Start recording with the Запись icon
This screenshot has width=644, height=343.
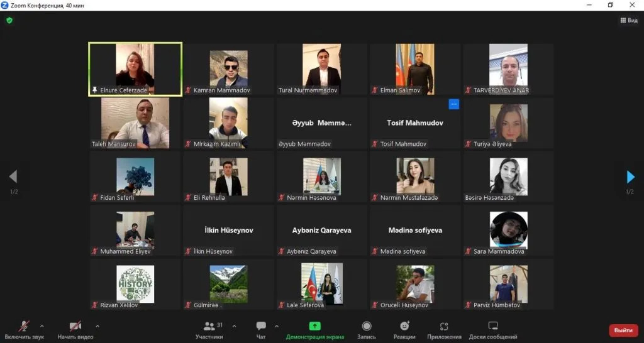(x=367, y=330)
